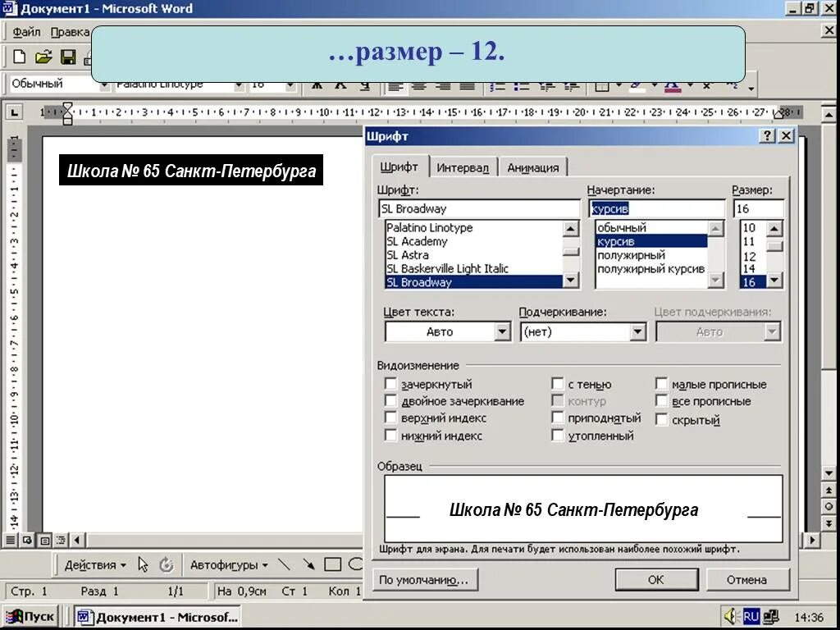Open the Правка menu
The image size is (840, 630).
[70, 32]
